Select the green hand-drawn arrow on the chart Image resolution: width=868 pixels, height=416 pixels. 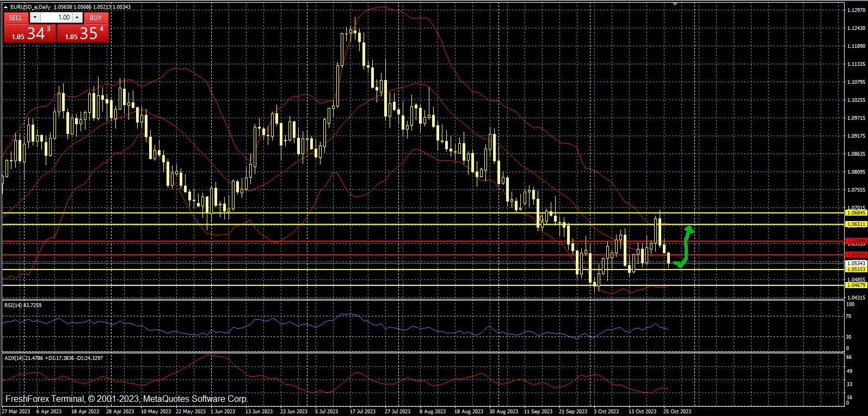(686, 246)
